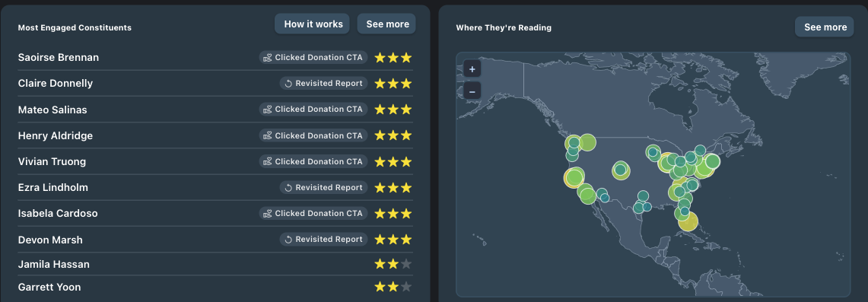Click Jamila Hassan's two-star rating
The width and height of the screenshot is (868, 302).
pyautogui.click(x=393, y=265)
